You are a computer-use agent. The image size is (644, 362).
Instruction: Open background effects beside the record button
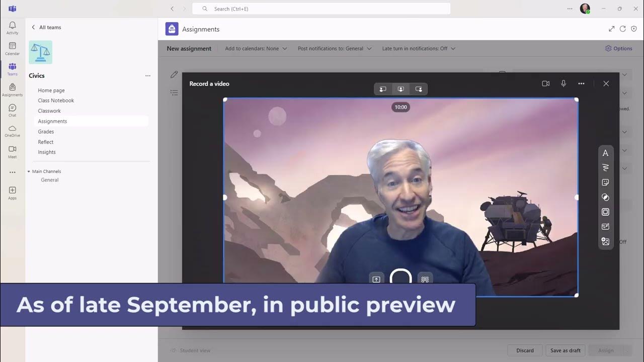tap(425, 279)
